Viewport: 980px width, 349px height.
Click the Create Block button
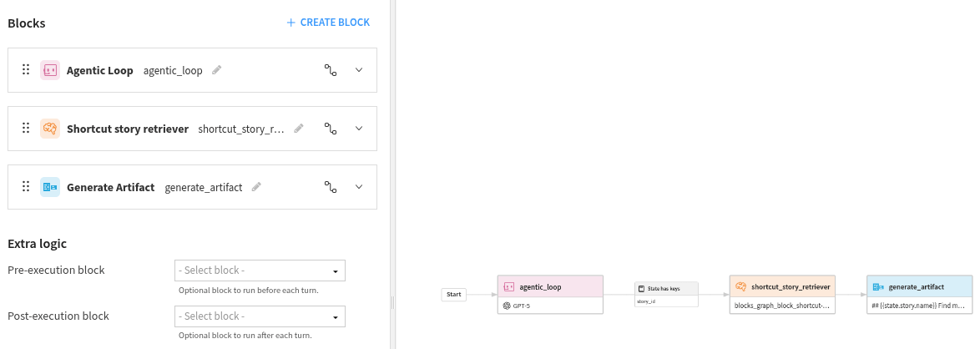coord(328,23)
